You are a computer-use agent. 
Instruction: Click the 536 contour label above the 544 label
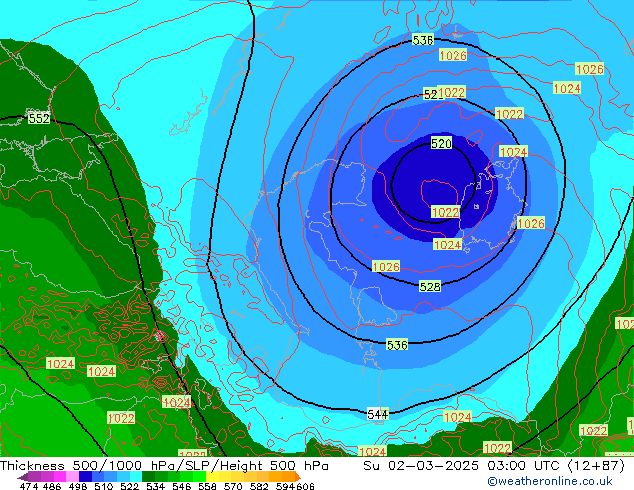point(396,345)
